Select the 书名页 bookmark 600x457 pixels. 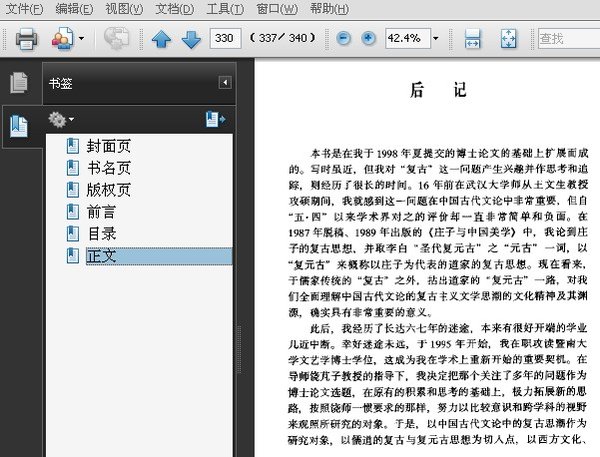point(109,168)
